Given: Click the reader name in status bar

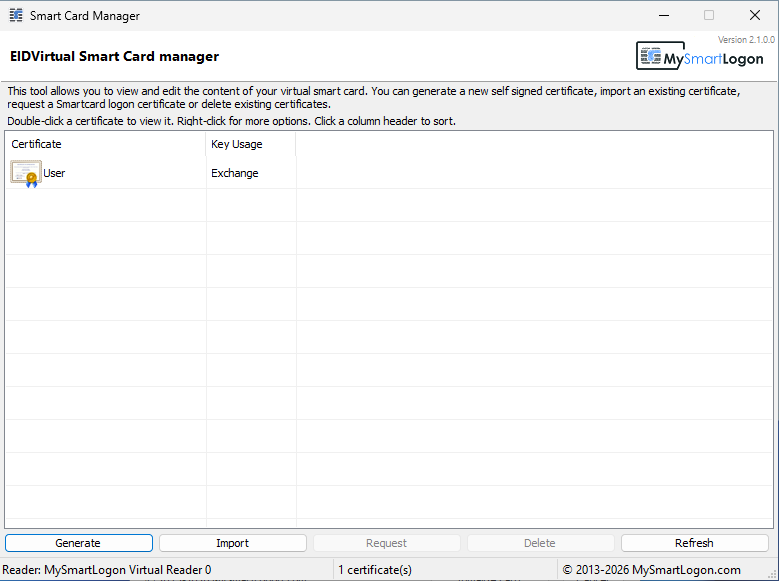Looking at the screenshot, I should [x=107, y=570].
